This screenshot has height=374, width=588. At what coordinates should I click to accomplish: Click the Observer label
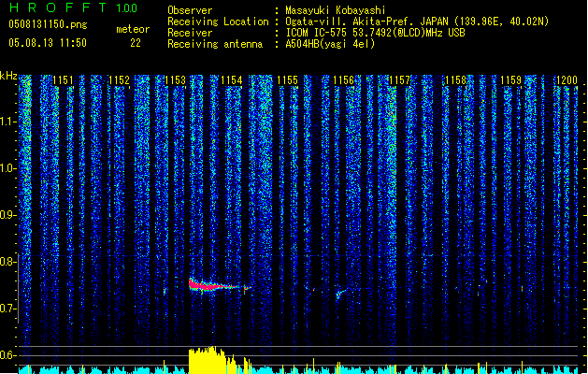(x=190, y=10)
